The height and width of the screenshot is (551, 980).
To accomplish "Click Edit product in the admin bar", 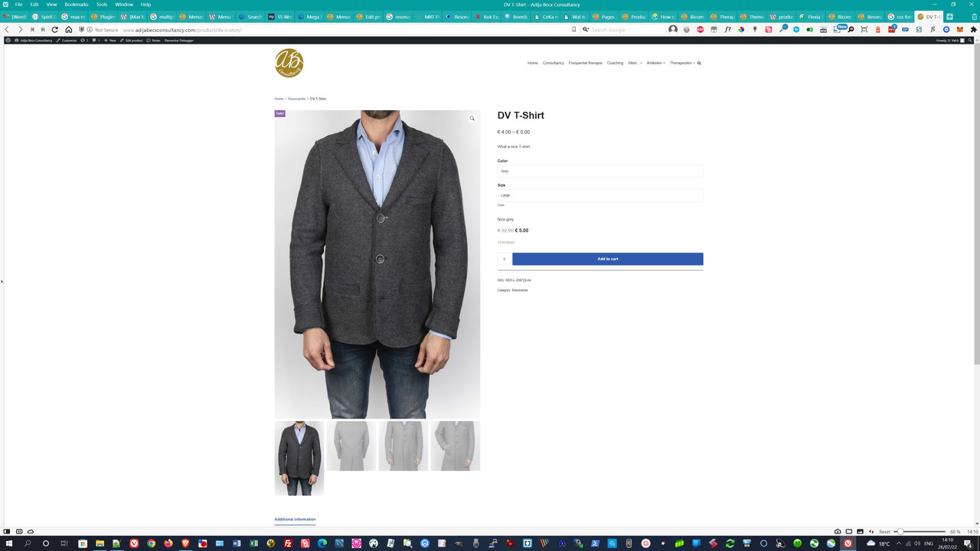I will click(132, 40).
